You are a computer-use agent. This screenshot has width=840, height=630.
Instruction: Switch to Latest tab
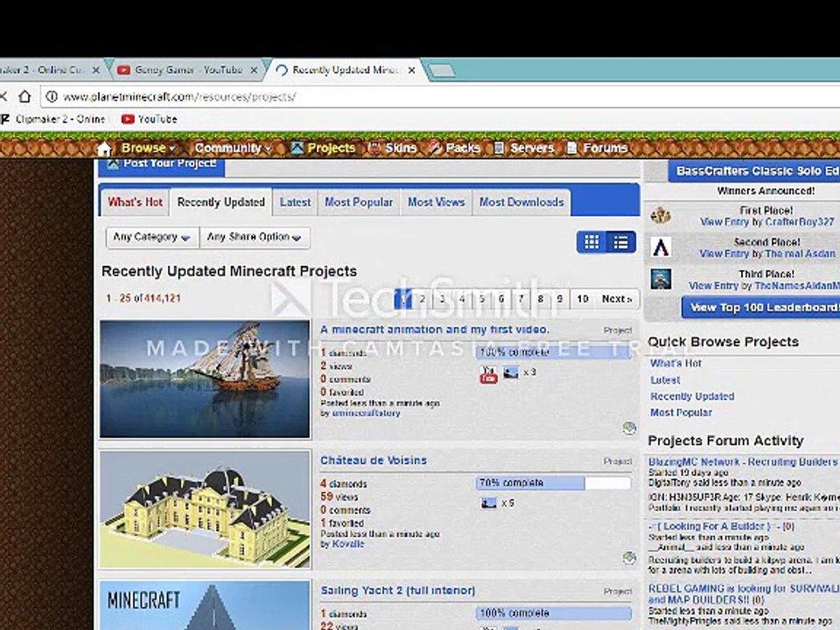click(x=295, y=202)
